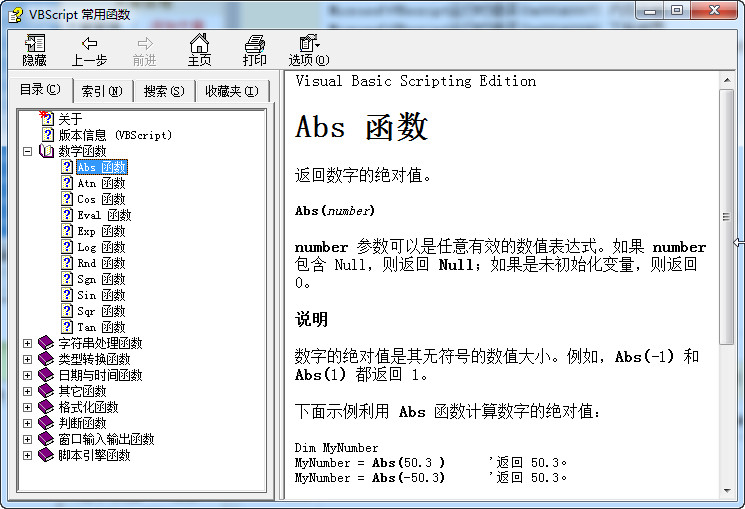Expand the 其它函数 node
This screenshot has height=509, width=745.
click(x=28, y=391)
